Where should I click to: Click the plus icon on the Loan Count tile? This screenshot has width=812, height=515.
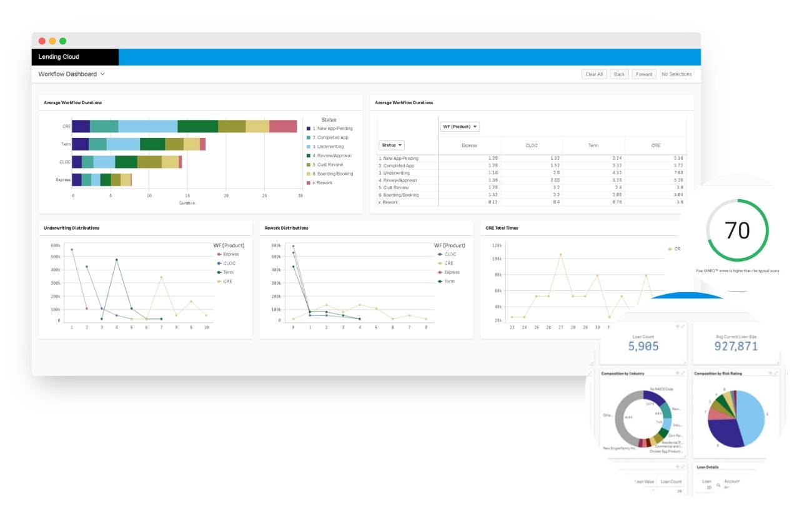676,326
